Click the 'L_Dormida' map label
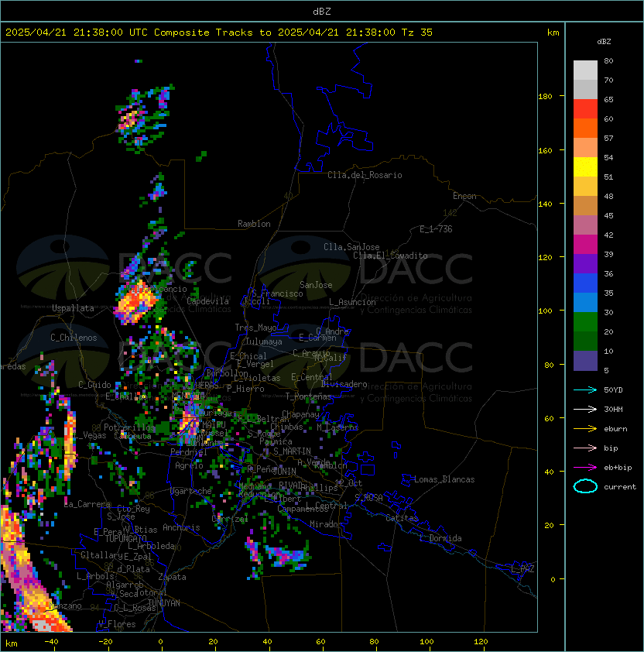This screenshot has width=644, height=652. 440,538
